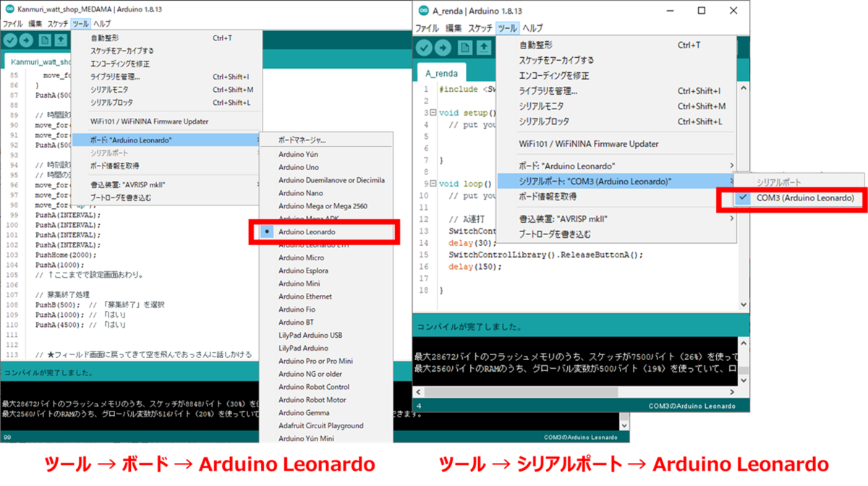
Task: Collapse the void setup() fold marker
Action: coord(433,113)
